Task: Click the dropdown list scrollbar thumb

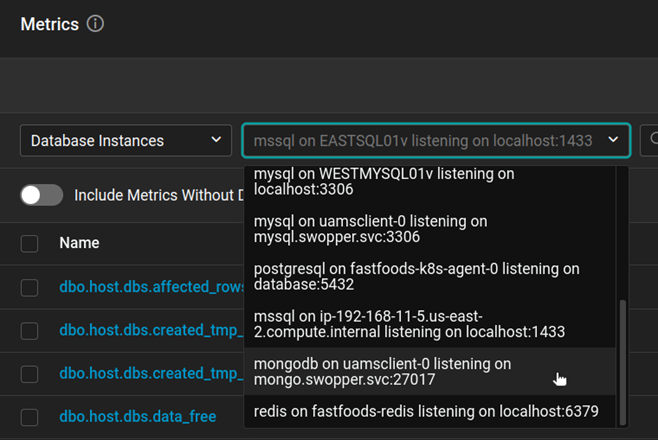Action: click(x=625, y=360)
